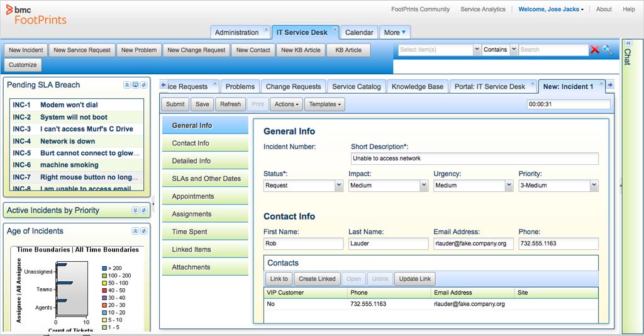Select the blue >200 legend swatch

pos(104,268)
